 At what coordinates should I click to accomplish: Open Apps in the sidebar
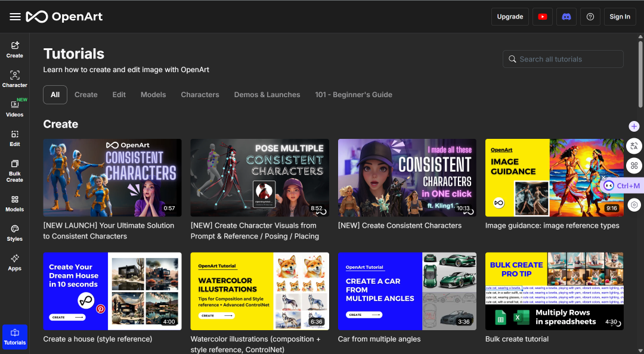(15, 263)
